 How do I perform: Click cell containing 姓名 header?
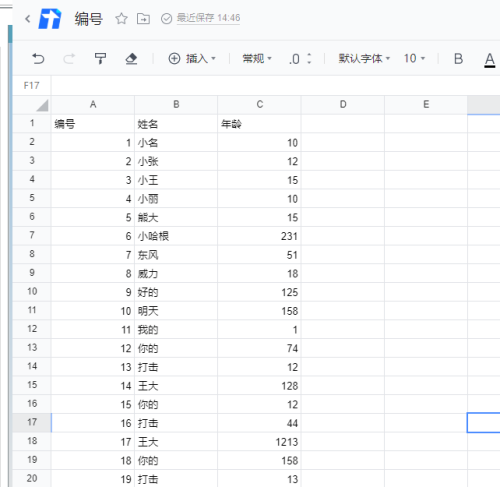coord(176,124)
